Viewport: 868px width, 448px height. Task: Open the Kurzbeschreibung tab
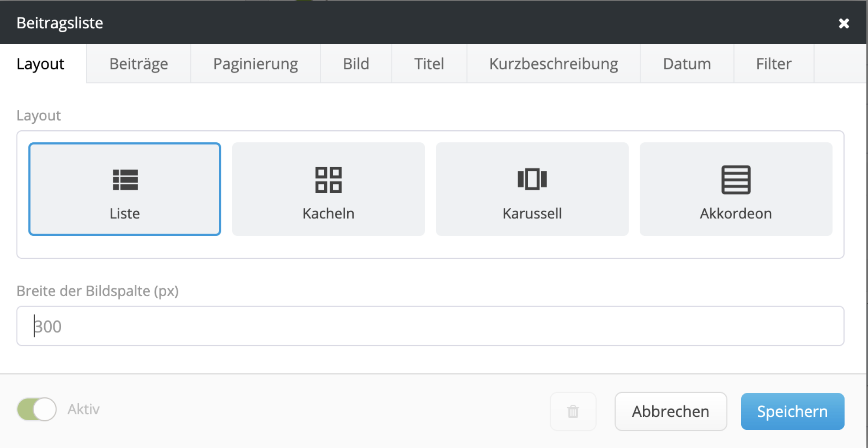pyautogui.click(x=553, y=63)
